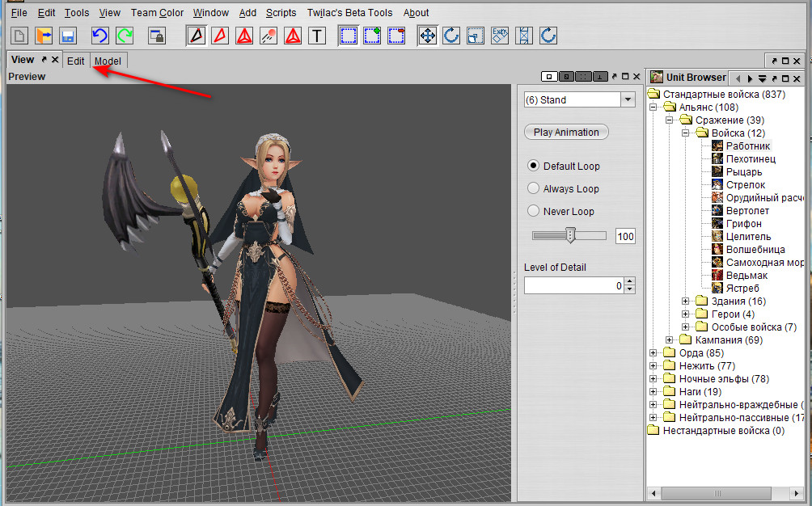
Task: Select the Always Loop radio button
Action: [533, 188]
